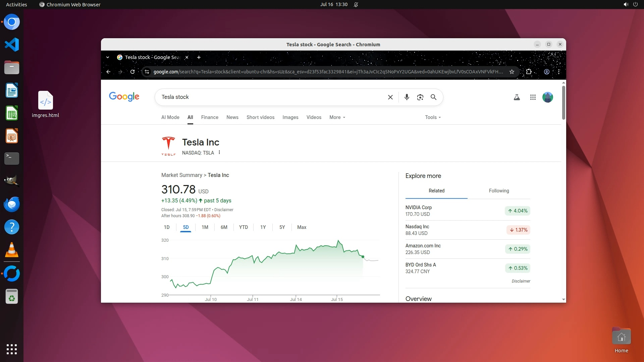Switch chart range to 1Y

click(x=263, y=227)
